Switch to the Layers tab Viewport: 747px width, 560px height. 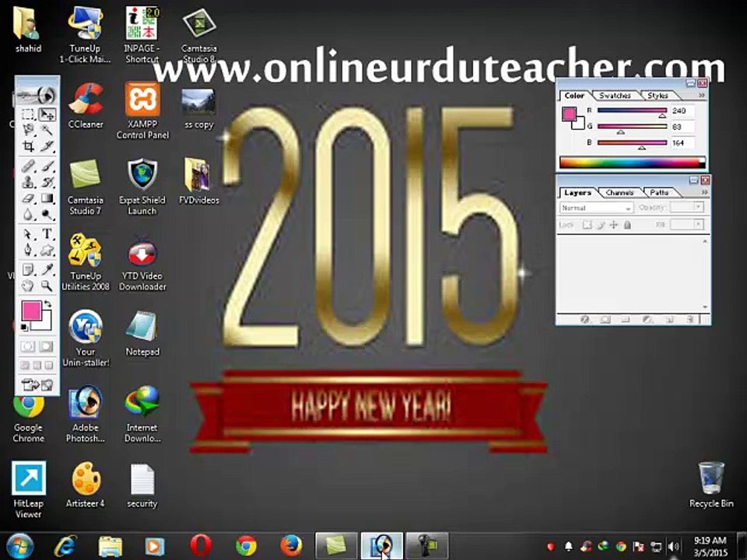577,192
